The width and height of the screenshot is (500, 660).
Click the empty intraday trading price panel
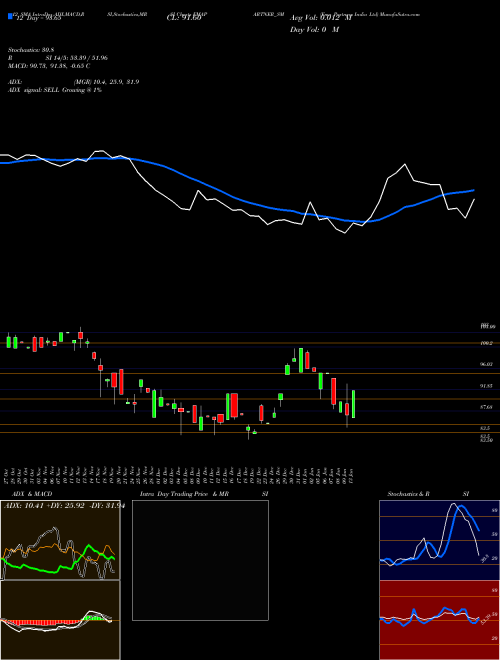200,560
